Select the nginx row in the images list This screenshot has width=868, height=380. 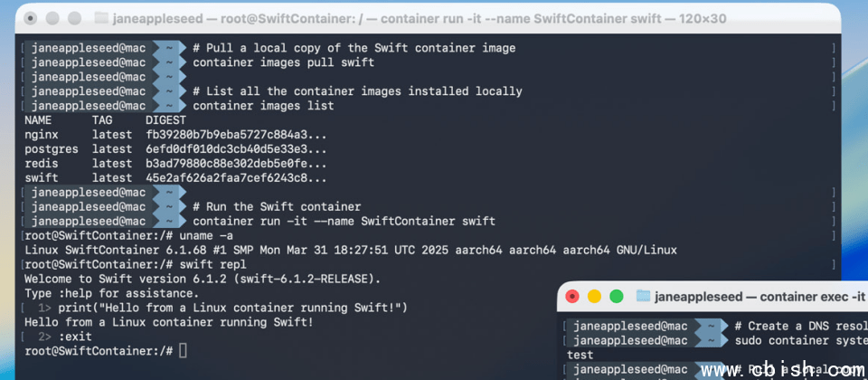point(175,135)
